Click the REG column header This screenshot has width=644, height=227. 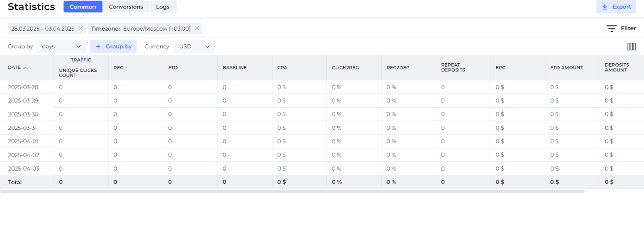pos(118,68)
